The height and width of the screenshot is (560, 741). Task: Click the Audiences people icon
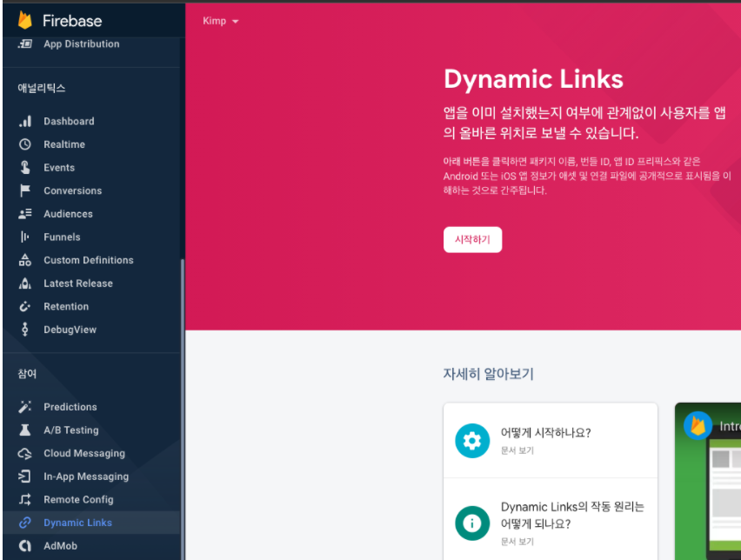click(25, 214)
